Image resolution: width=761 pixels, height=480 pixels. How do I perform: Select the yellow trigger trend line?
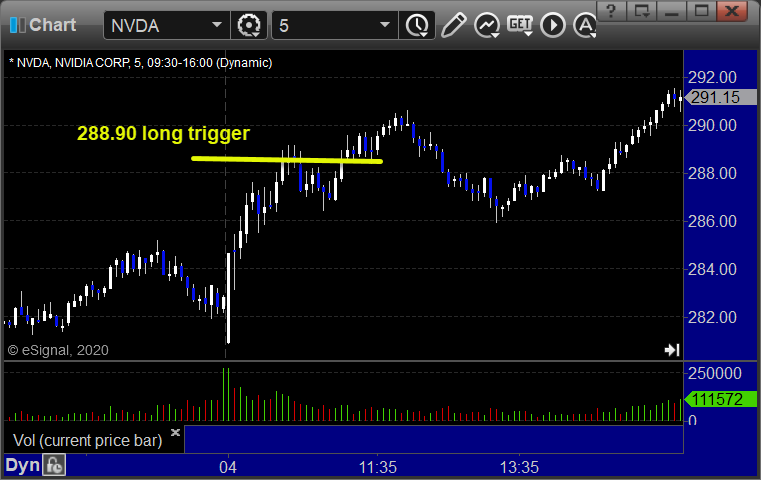[286, 160]
